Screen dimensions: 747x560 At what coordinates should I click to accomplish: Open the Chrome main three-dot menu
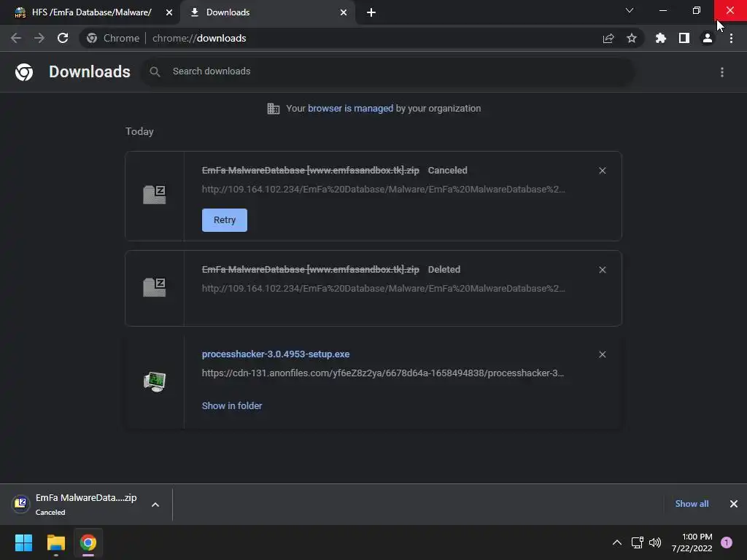(x=731, y=38)
